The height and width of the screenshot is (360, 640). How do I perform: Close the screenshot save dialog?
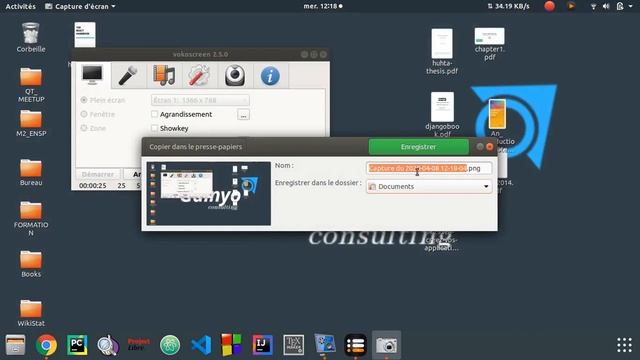coord(490,147)
